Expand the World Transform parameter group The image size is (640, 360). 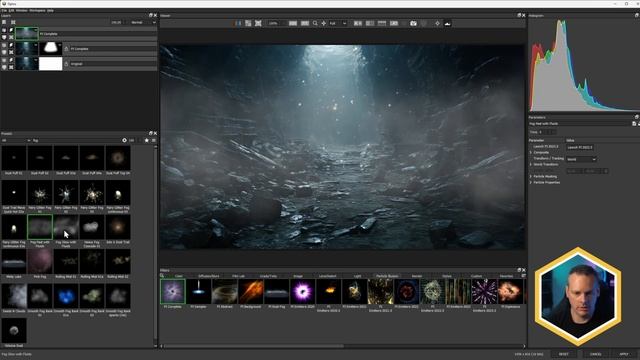531,164
